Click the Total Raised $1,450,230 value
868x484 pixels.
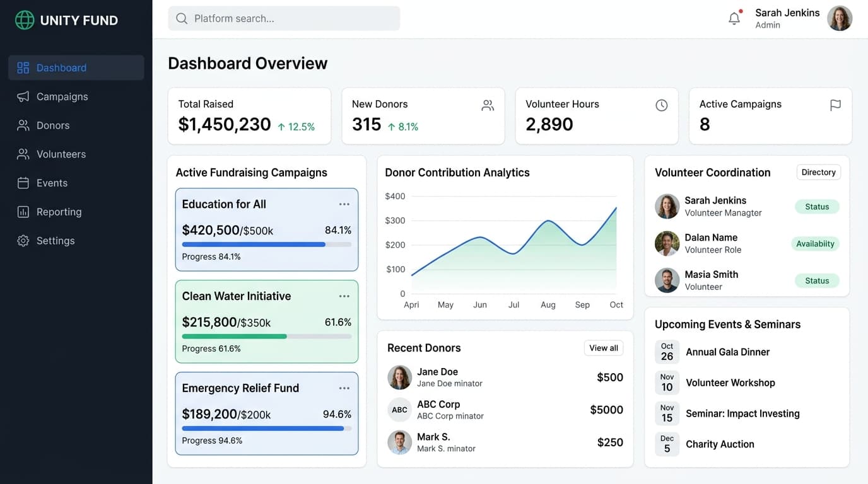(225, 125)
